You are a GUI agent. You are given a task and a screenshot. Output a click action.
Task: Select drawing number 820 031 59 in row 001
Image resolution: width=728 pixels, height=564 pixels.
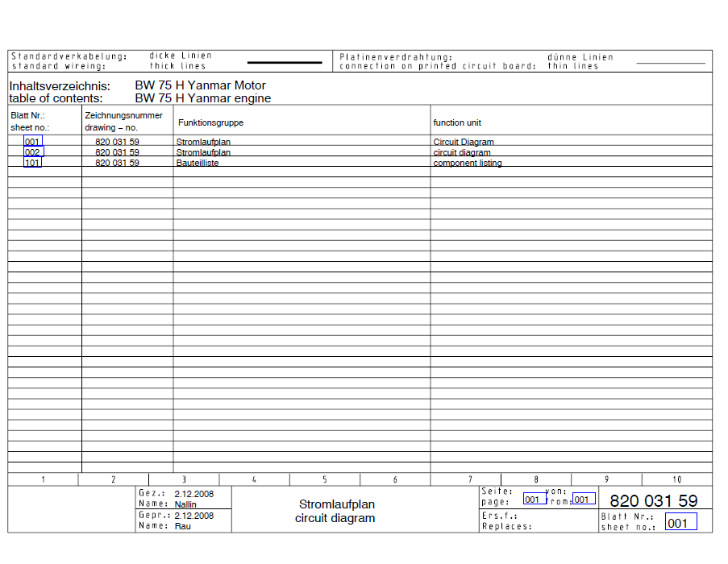point(117,142)
